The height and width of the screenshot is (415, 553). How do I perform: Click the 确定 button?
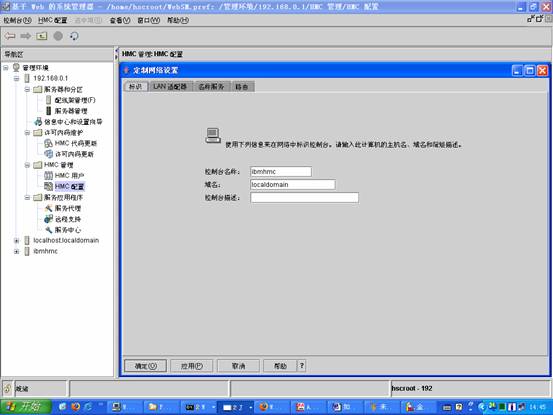(146, 366)
